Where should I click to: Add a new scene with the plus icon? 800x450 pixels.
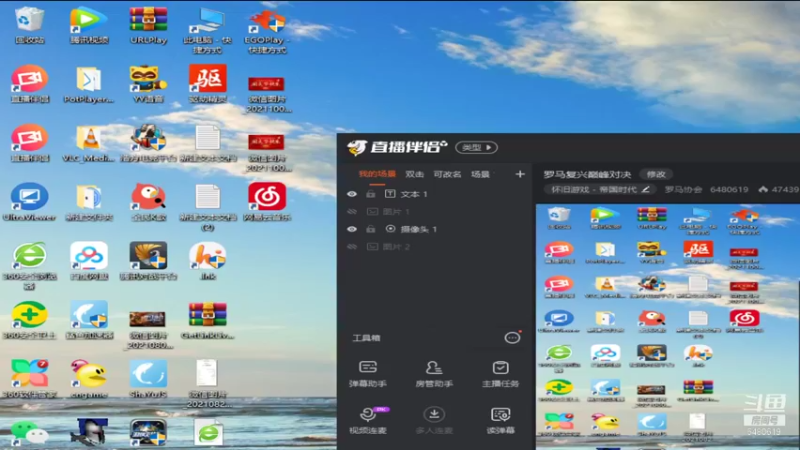click(x=520, y=174)
